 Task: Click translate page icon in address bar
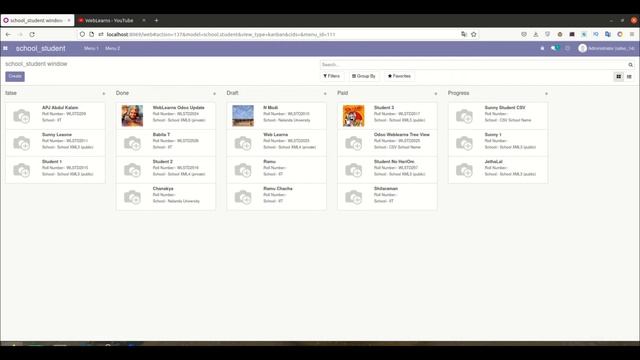point(464,34)
